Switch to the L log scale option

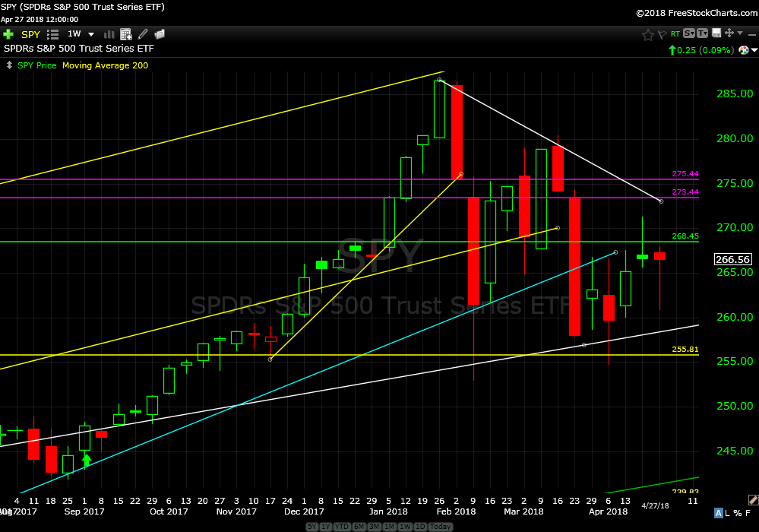pyautogui.click(x=727, y=513)
